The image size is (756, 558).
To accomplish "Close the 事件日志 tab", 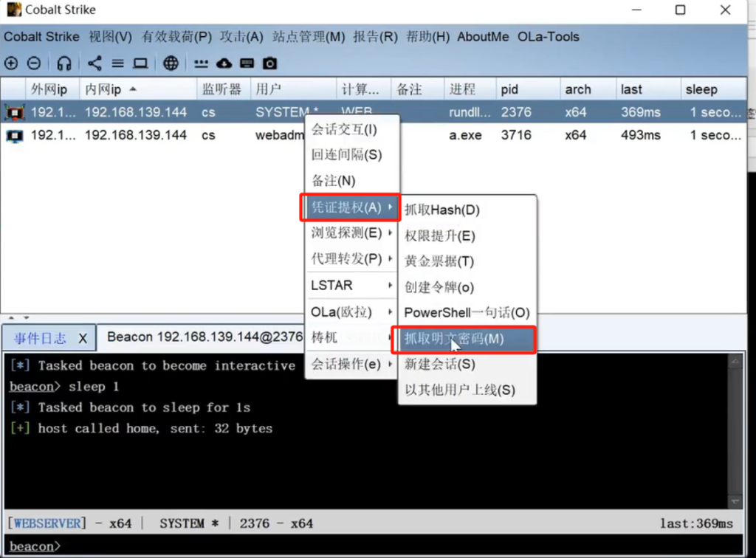I will pyautogui.click(x=83, y=339).
